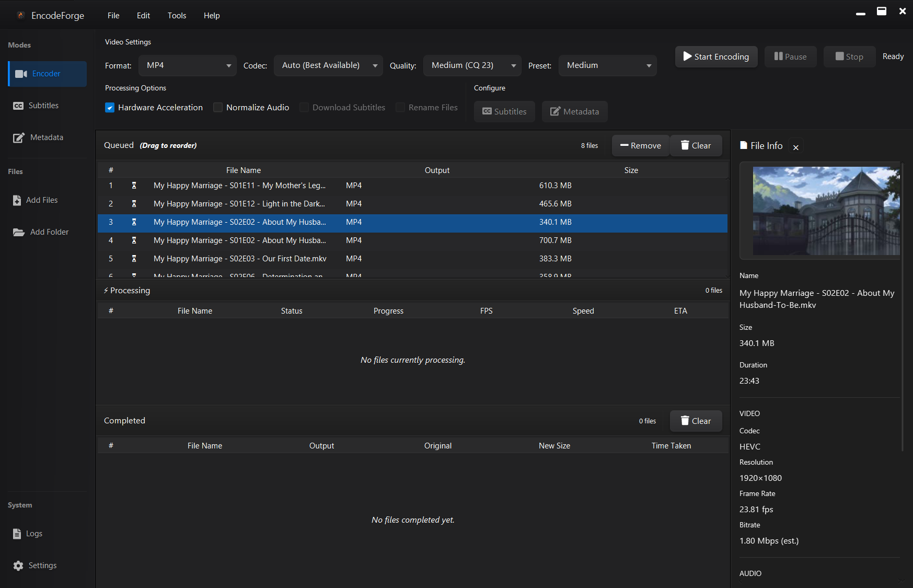Viewport: 913px width, 588px height.
Task: Disable the Hardware Acceleration checkbox
Action: click(x=110, y=108)
